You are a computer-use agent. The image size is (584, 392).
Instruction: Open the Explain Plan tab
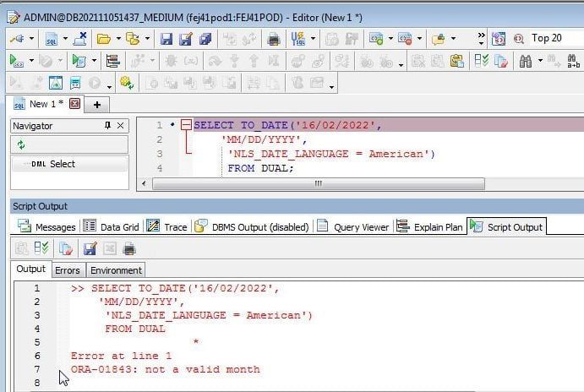429,226
